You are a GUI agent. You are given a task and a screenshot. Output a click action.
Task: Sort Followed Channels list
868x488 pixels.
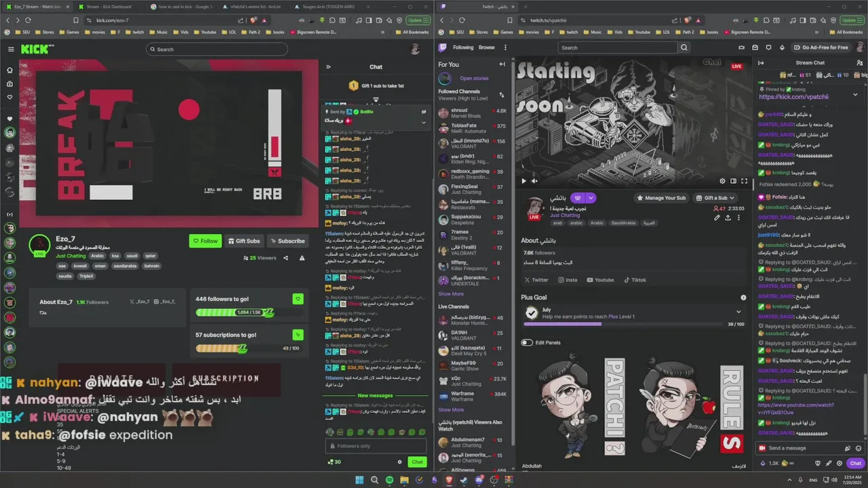click(x=501, y=95)
